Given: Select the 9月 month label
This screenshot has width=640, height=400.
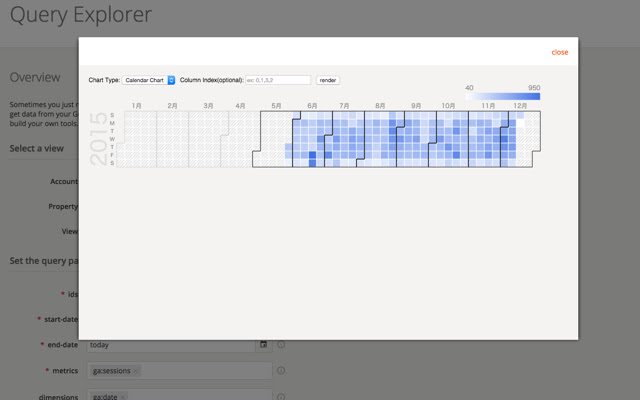Looking at the screenshot, I should pyautogui.click(x=416, y=106).
